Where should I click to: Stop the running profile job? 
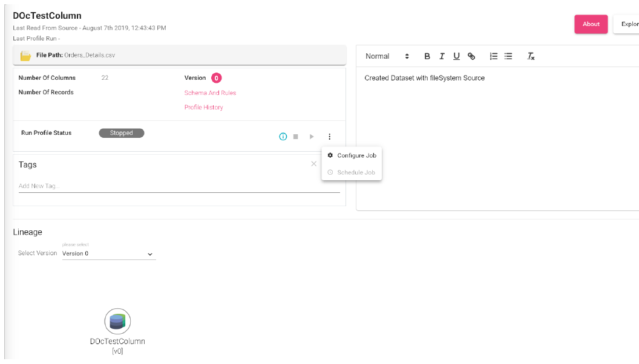point(296,137)
